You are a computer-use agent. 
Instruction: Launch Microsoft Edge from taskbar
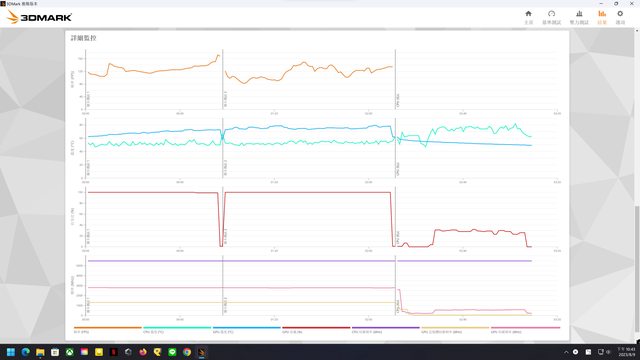coord(25,352)
